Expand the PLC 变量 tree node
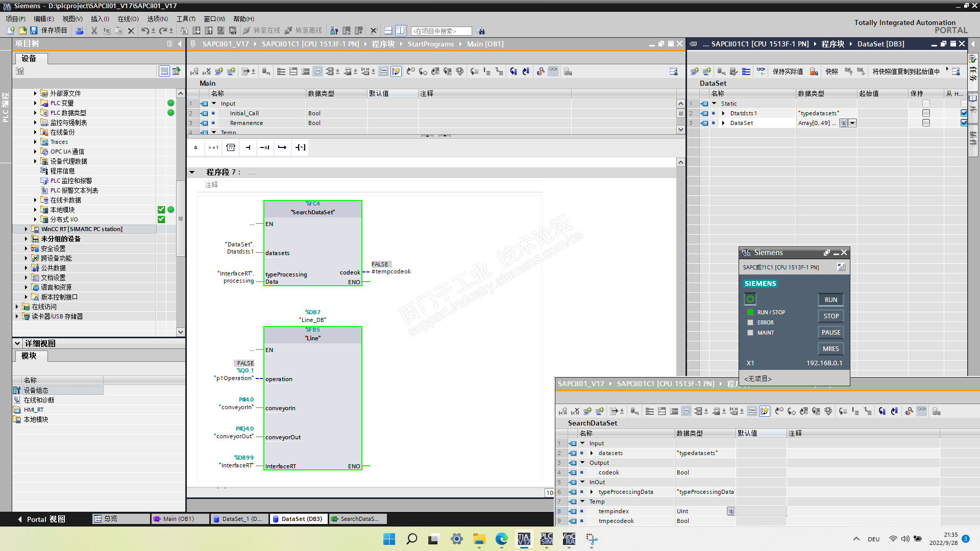The height and width of the screenshot is (551, 980). point(35,103)
